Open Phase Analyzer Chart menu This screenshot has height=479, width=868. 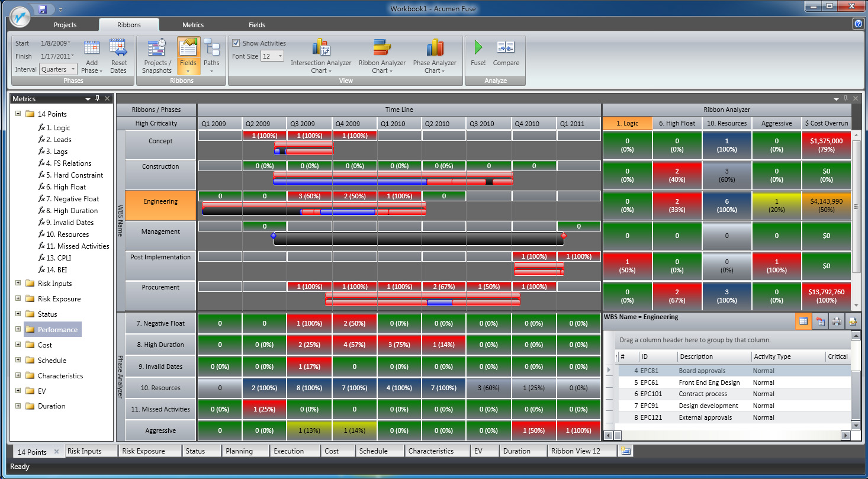(435, 57)
